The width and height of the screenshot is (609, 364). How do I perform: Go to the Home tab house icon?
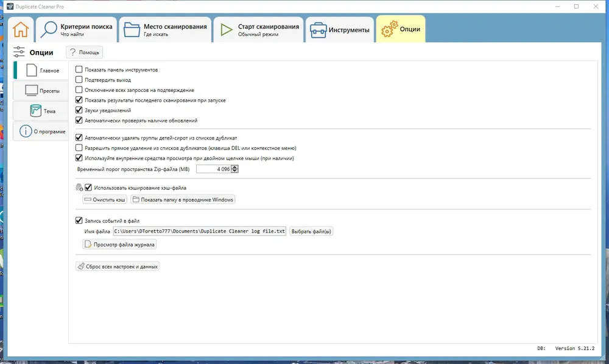pos(21,29)
